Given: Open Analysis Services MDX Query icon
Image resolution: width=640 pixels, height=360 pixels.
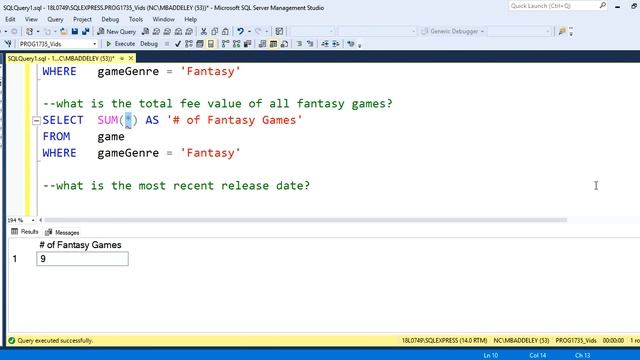Looking at the screenshot, I should 156,31.
